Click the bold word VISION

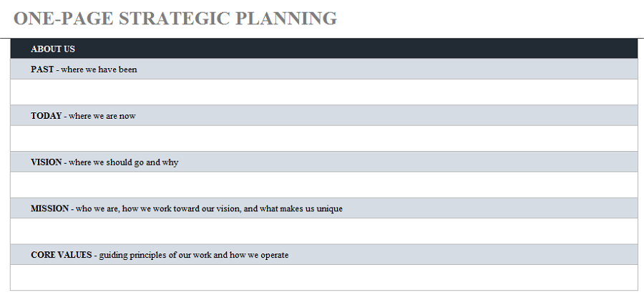point(46,162)
